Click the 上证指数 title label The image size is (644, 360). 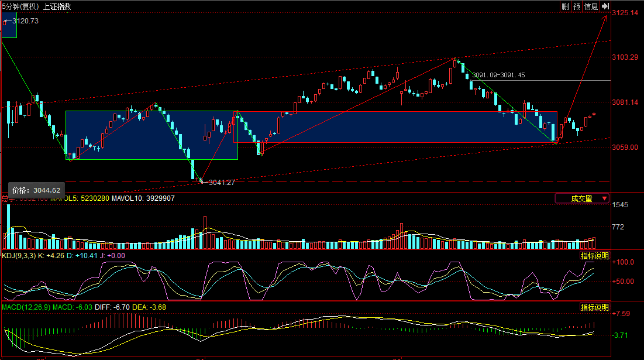pyautogui.click(x=57, y=7)
